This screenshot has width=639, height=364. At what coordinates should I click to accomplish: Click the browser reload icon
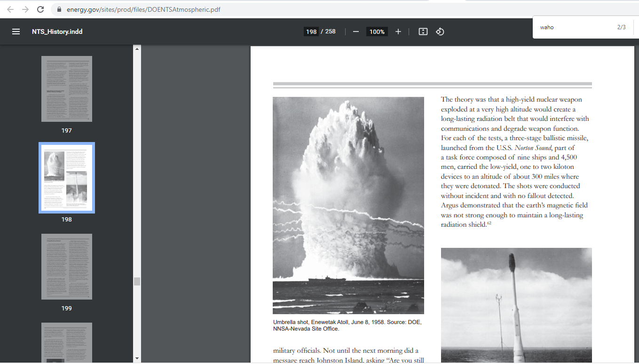click(40, 9)
